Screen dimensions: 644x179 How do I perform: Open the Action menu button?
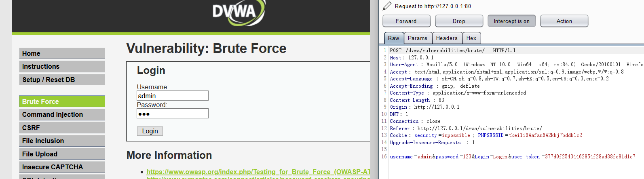[564, 21]
